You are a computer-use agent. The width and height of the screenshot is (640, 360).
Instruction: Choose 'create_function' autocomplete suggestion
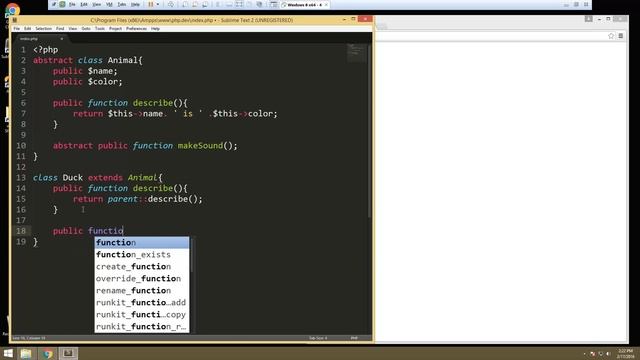pyautogui.click(x=142, y=267)
